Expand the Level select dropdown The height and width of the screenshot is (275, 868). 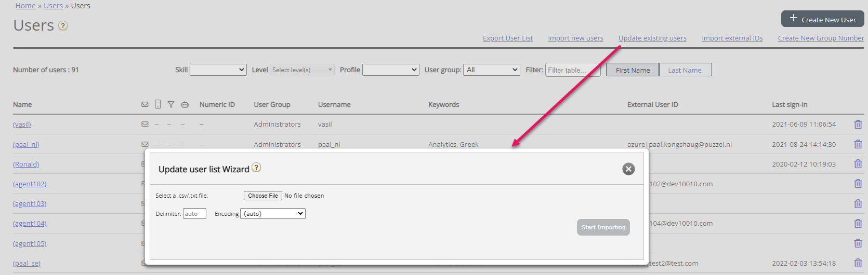(x=302, y=70)
